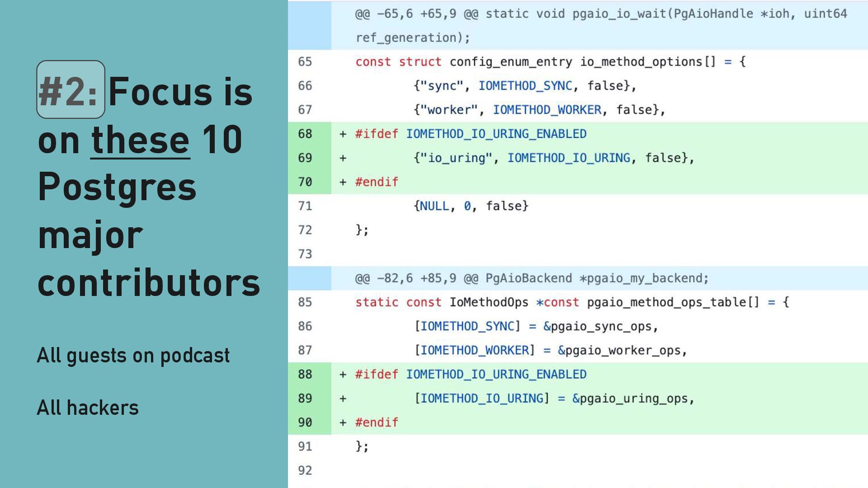Click the 'Focus is' heading text
Screen dimensions: 868x488
(180, 92)
